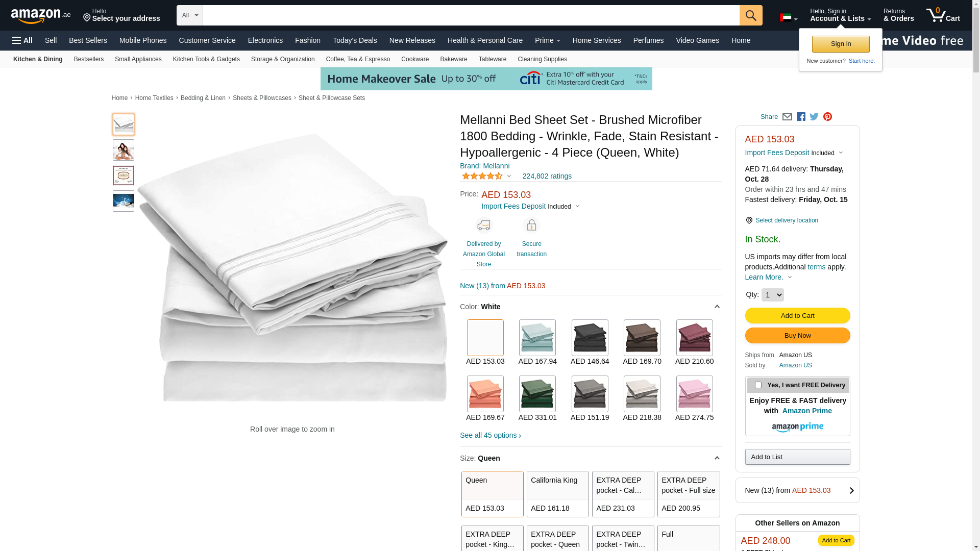Open UAE flag language selector
Image resolution: width=980 pixels, height=551 pixels.
point(788,18)
